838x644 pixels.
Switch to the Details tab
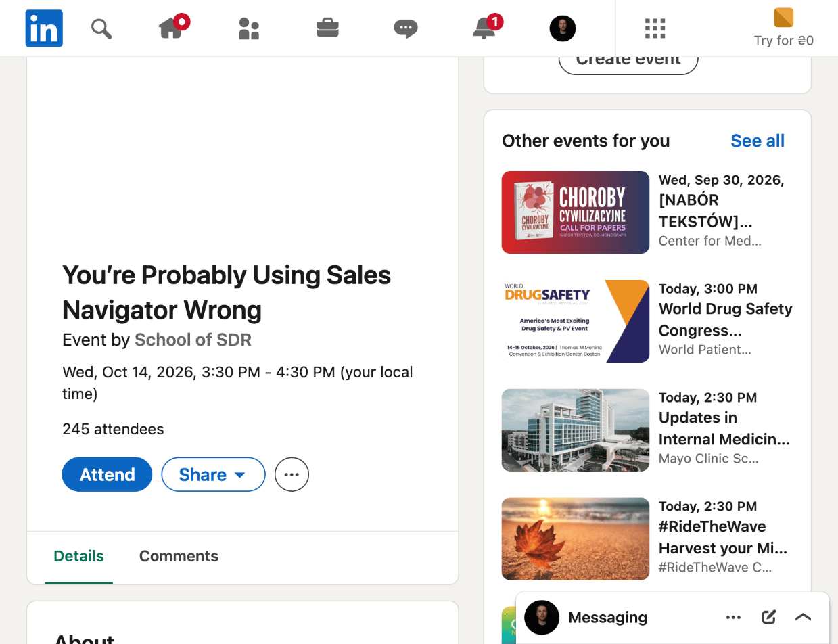(x=78, y=557)
